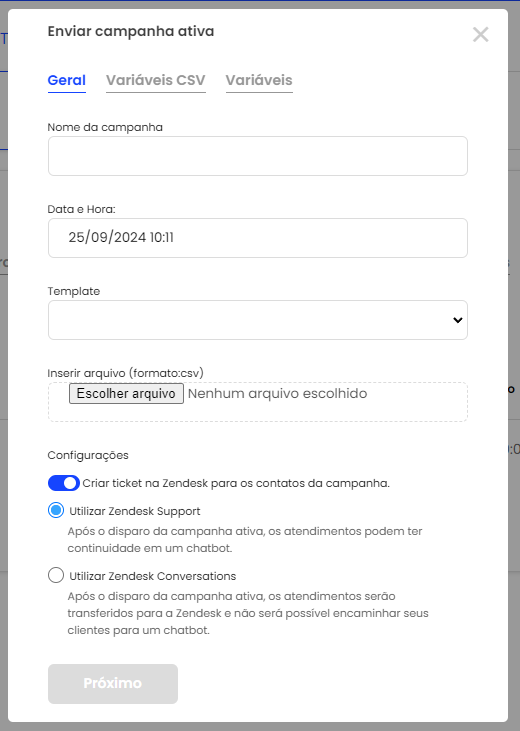This screenshot has width=520, height=731.
Task: Click the Utilizar Zendesk Support label text
Action: tap(135, 511)
